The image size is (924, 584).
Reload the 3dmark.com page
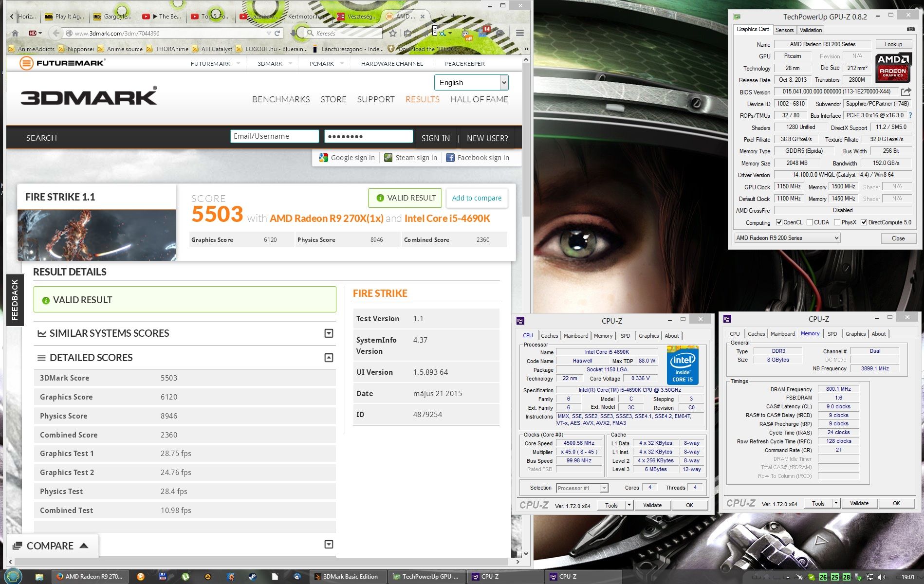click(x=277, y=33)
